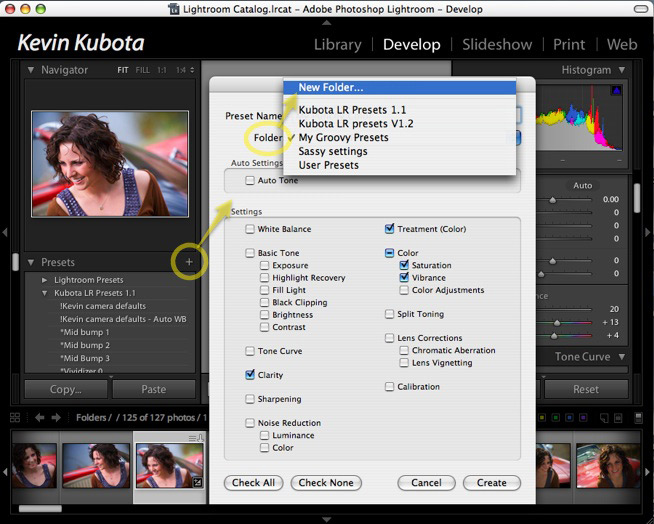Click develop badge on selected filmstrip thumbnail

tap(198, 482)
